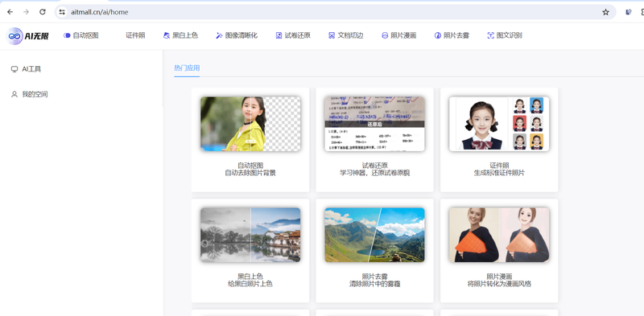Open site information icon in address bar

pos(63,12)
